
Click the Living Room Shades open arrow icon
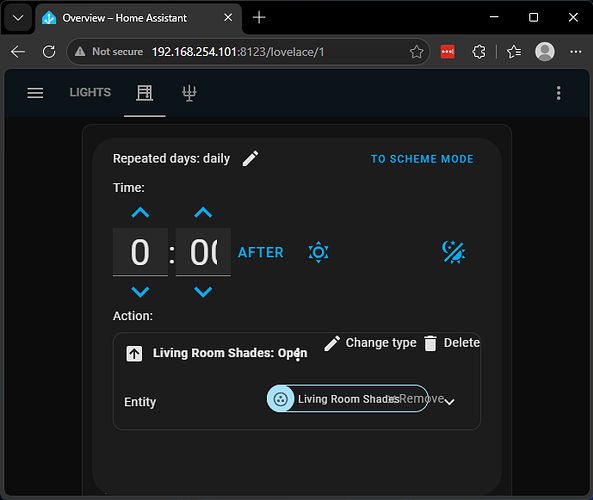coord(134,354)
